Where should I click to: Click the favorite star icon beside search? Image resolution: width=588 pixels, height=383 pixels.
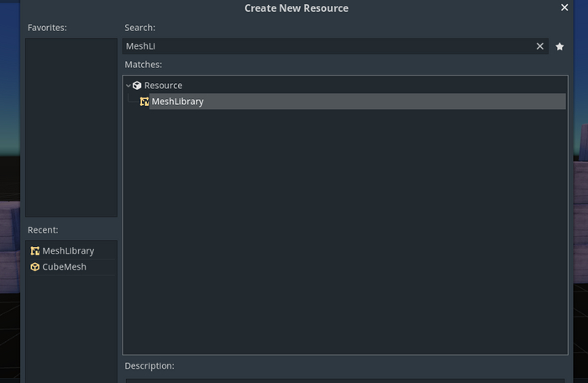tap(559, 47)
